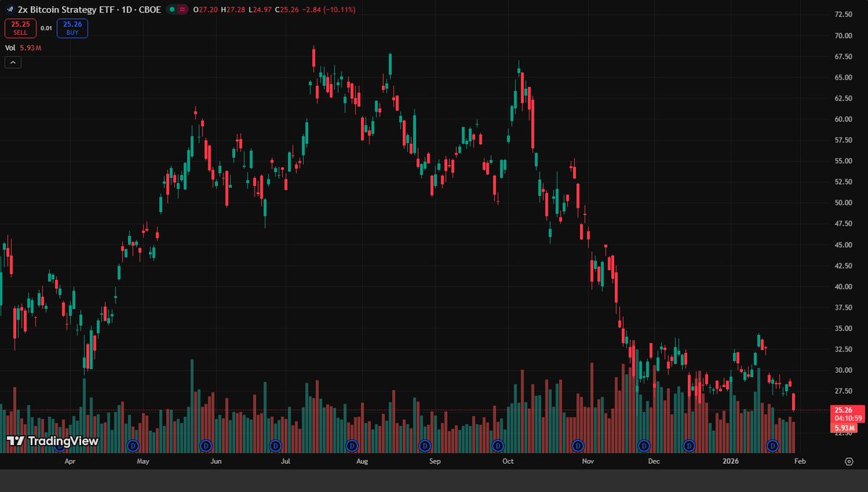Viewport: 868px width, 492px height.
Task: Click the Vol indicator label
Action: coord(10,48)
